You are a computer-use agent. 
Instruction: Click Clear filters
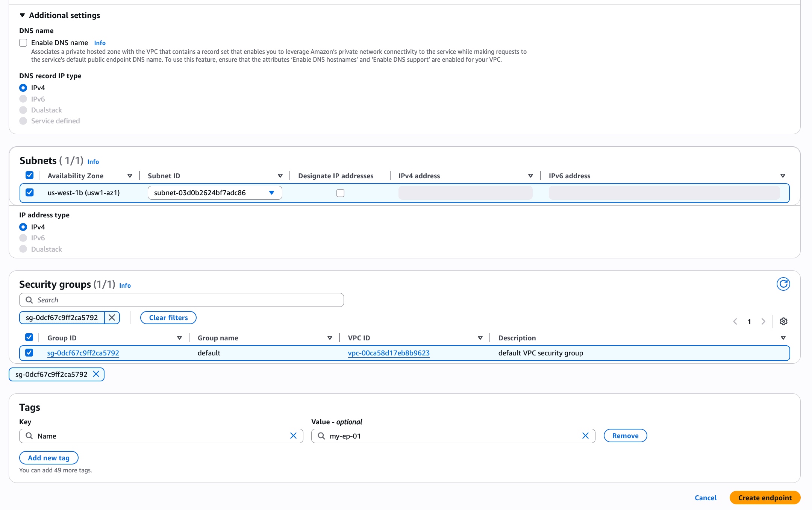click(x=168, y=317)
